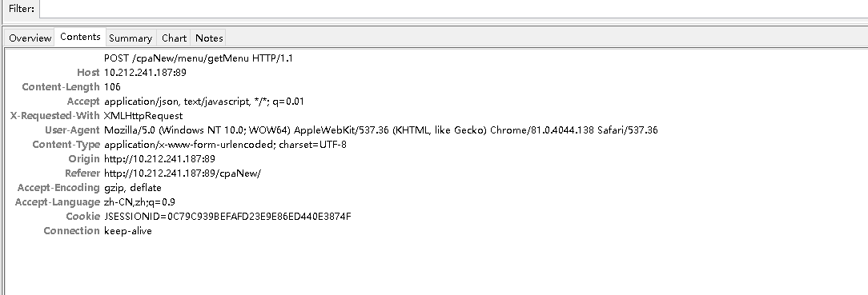Click the Referer URL ending in /cpaNew/
Screen dimensions: 868x295
coord(183,173)
